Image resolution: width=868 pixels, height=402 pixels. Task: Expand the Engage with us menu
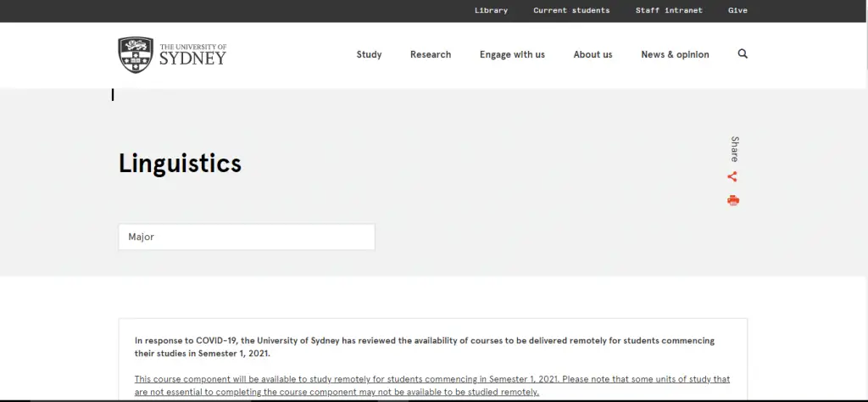click(x=512, y=54)
